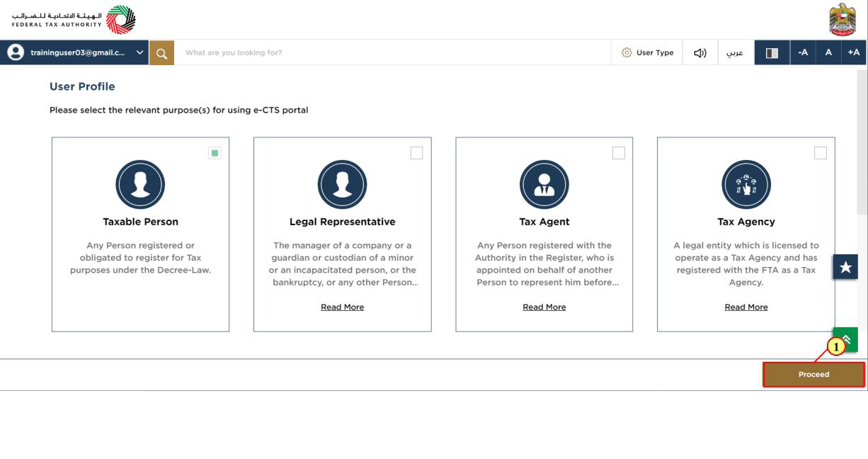
Task: Uncheck the Taxable Person checkbox
Action: [x=215, y=153]
